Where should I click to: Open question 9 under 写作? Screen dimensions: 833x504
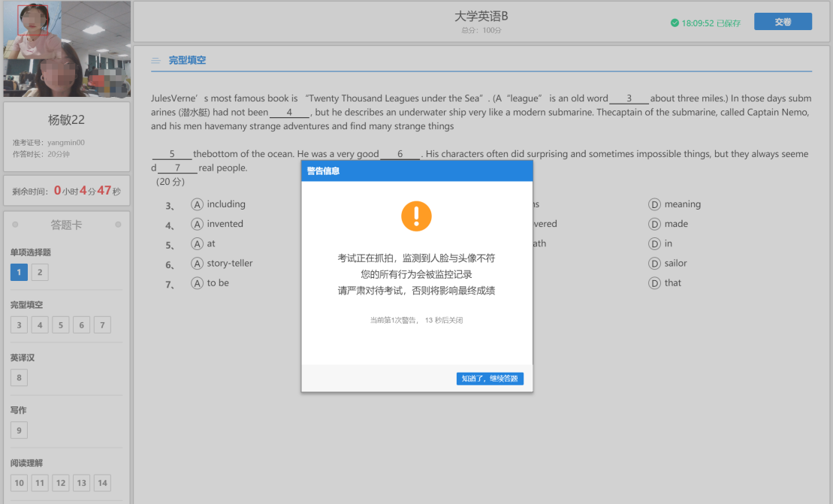pos(19,430)
